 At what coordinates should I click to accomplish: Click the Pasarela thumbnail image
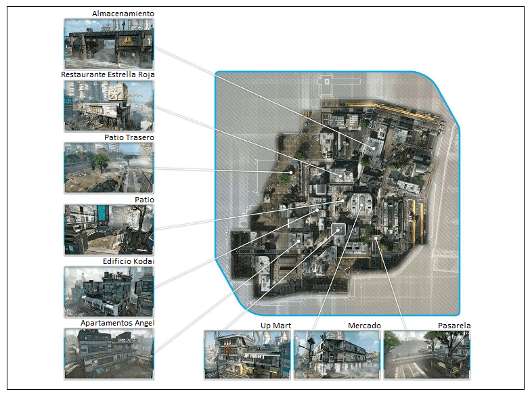coord(427,355)
